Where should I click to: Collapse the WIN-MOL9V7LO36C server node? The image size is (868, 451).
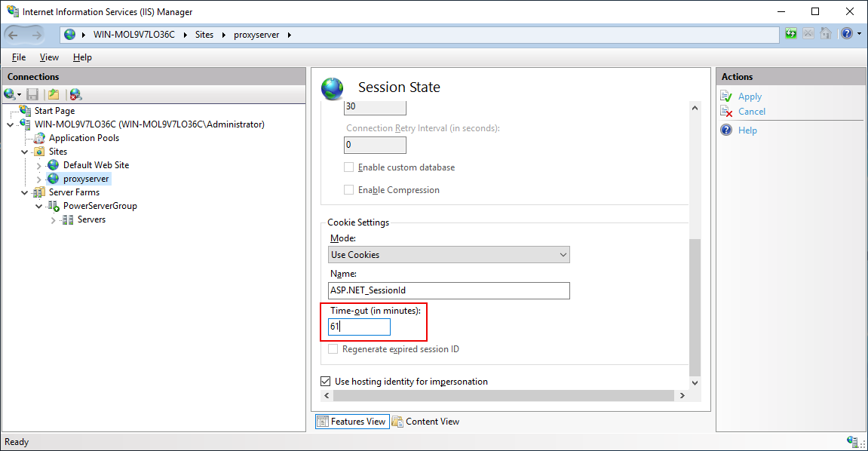pos(11,124)
